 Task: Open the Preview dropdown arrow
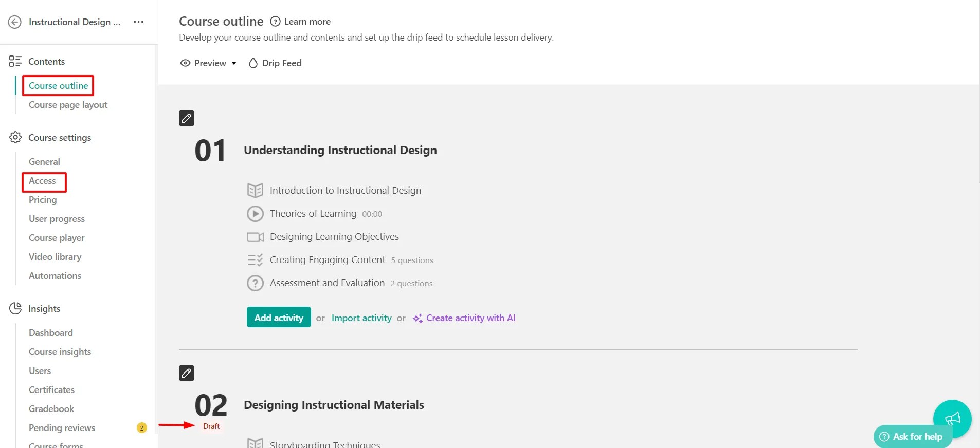(234, 63)
